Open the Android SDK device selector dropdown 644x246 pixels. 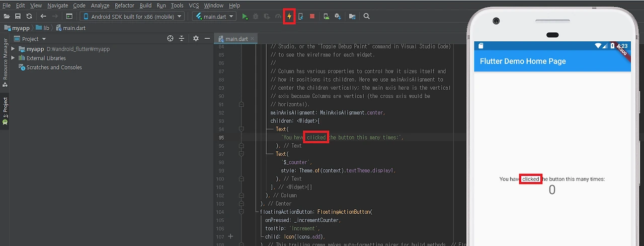[132, 17]
